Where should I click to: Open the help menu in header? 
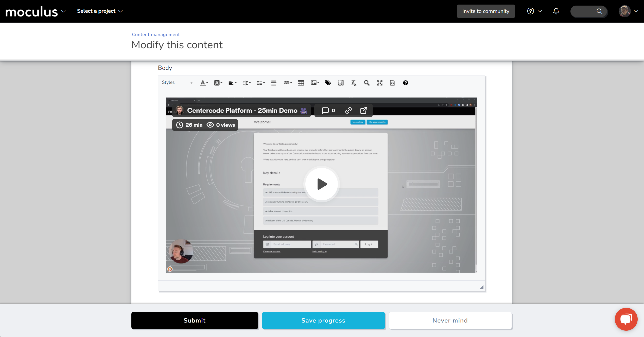[534, 11]
